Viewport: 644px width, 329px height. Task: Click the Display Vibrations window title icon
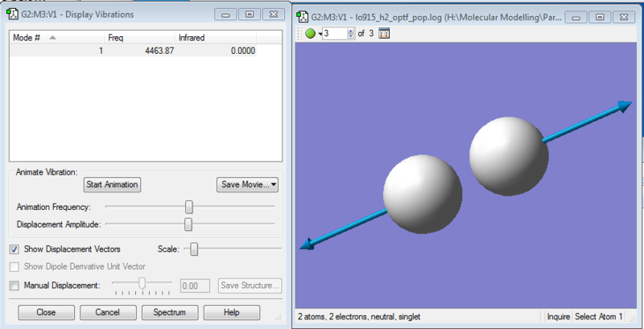click(11, 14)
